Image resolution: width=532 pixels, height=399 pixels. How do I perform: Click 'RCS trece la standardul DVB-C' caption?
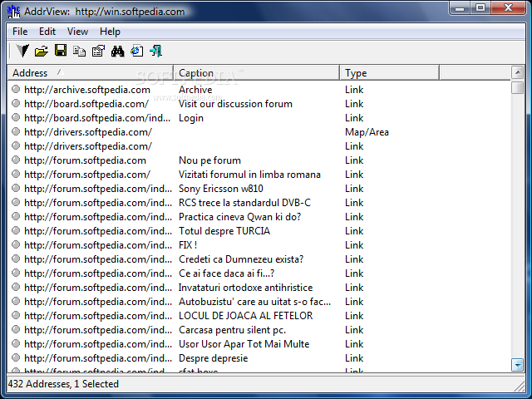(x=244, y=203)
